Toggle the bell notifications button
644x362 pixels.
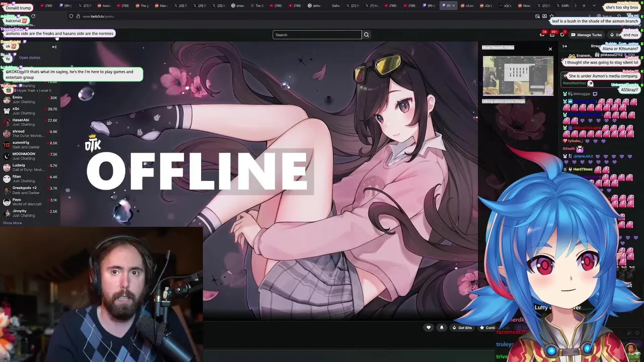pyautogui.click(x=442, y=327)
